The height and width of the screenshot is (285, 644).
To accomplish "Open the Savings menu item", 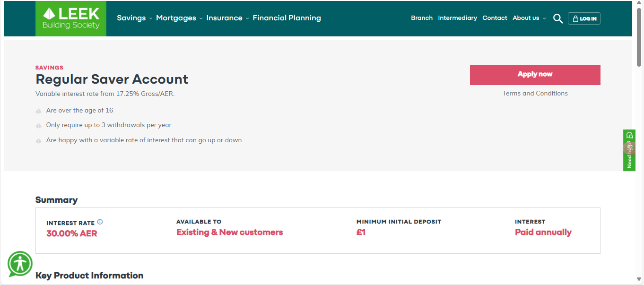I will [131, 18].
